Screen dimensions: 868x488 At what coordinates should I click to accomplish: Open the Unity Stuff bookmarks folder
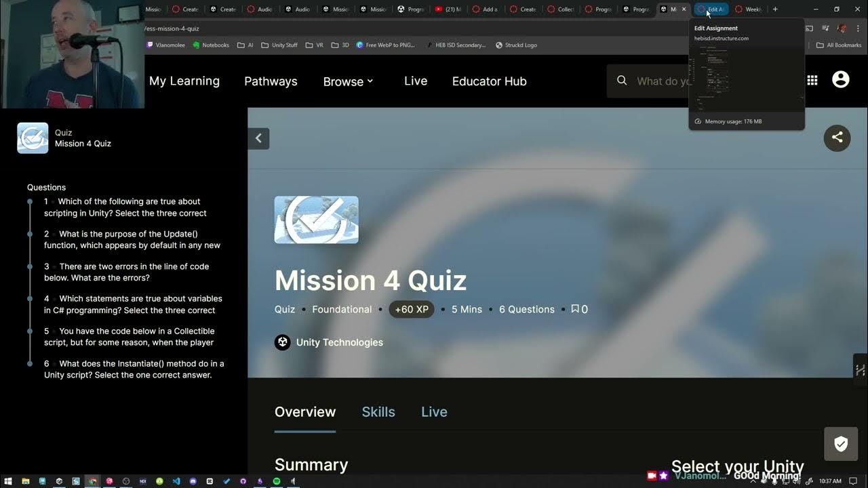(x=279, y=45)
